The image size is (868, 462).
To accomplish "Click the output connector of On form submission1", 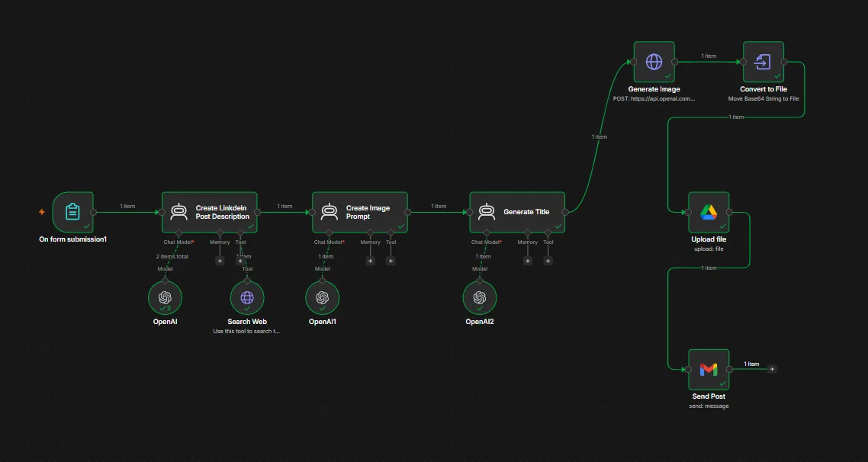I will pos(93,212).
